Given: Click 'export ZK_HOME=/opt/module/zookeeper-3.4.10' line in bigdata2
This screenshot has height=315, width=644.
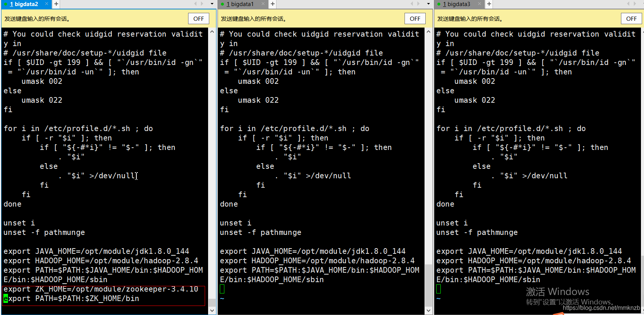Looking at the screenshot, I should 101,289.
